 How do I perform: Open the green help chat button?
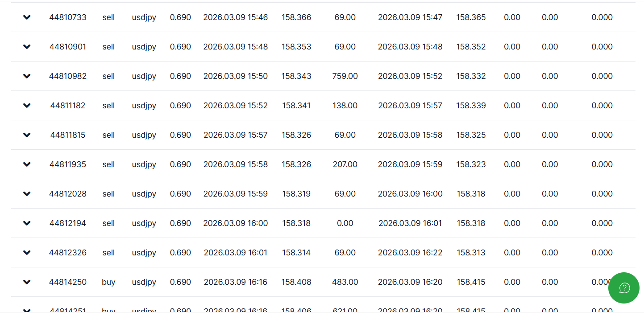623,288
